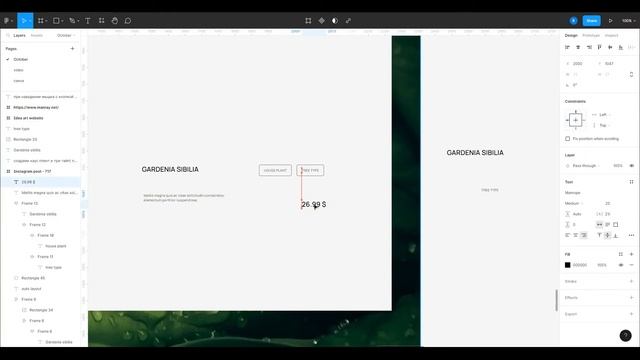Select the Move tool
Image resolution: width=640 pixels, height=360 pixels.
coord(23,20)
